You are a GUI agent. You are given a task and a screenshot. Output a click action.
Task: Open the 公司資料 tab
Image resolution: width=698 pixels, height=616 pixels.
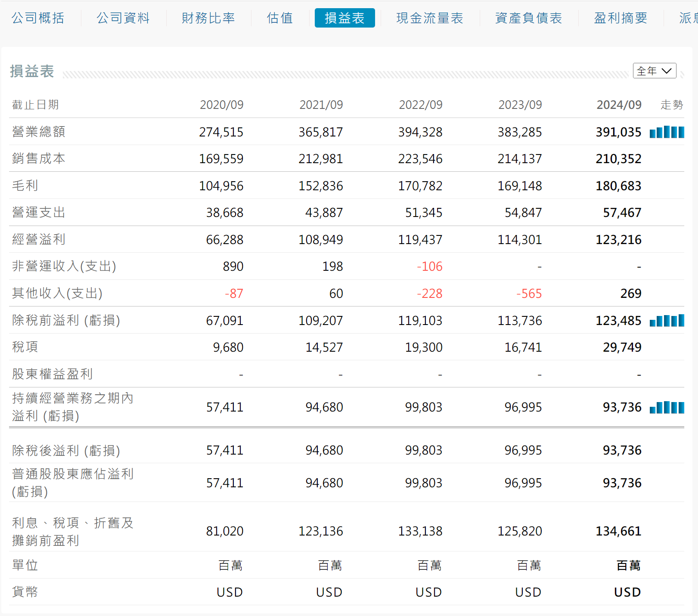click(x=123, y=18)
